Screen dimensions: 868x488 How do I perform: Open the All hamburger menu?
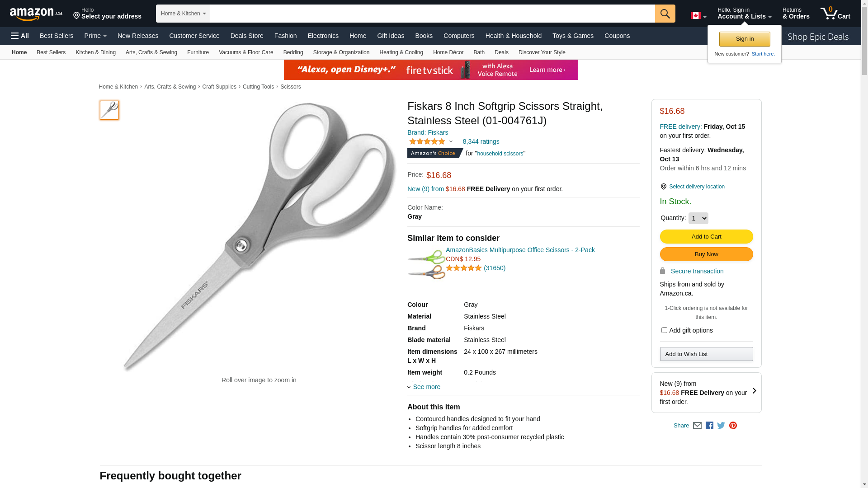tap(20, 36)
